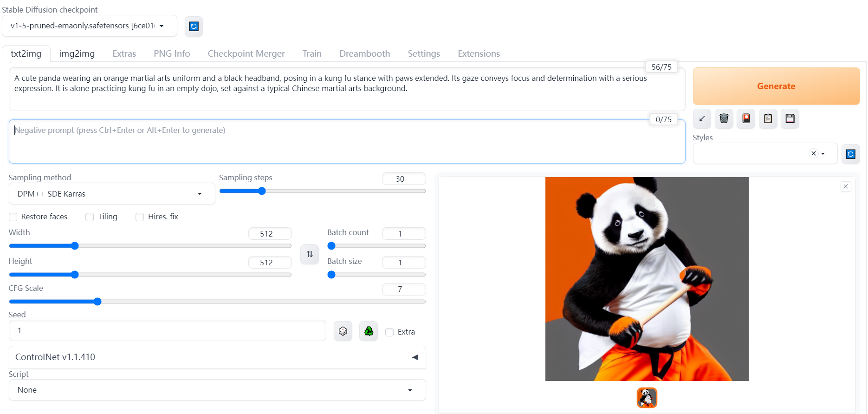The width and height of the screenshot is (868, 414).
Task: Click the Width slider handle
Action: coord(75,246)
